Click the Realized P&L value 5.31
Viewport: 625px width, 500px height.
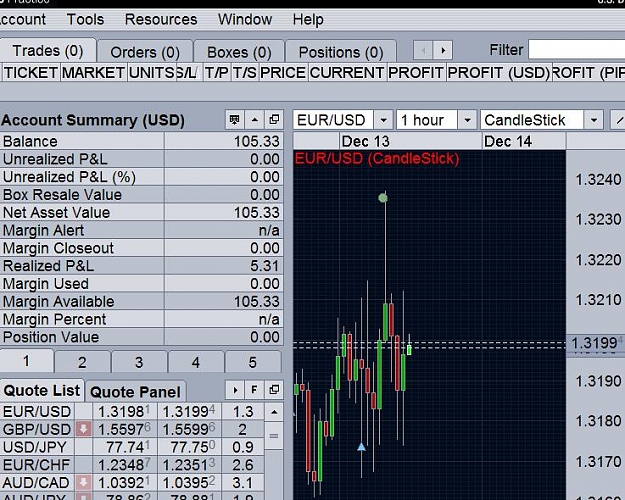265,266
